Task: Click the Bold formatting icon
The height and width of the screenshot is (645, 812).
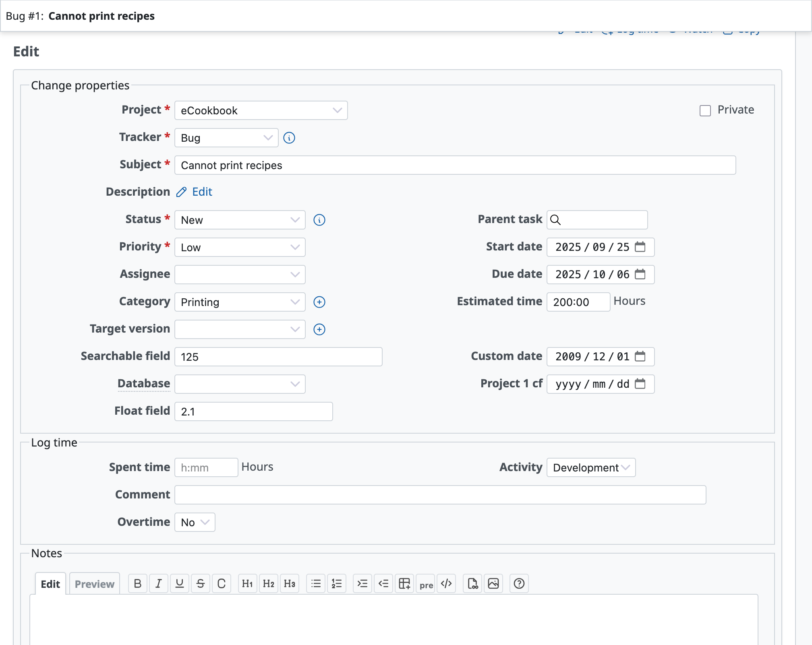Action: tap(138, 583)
